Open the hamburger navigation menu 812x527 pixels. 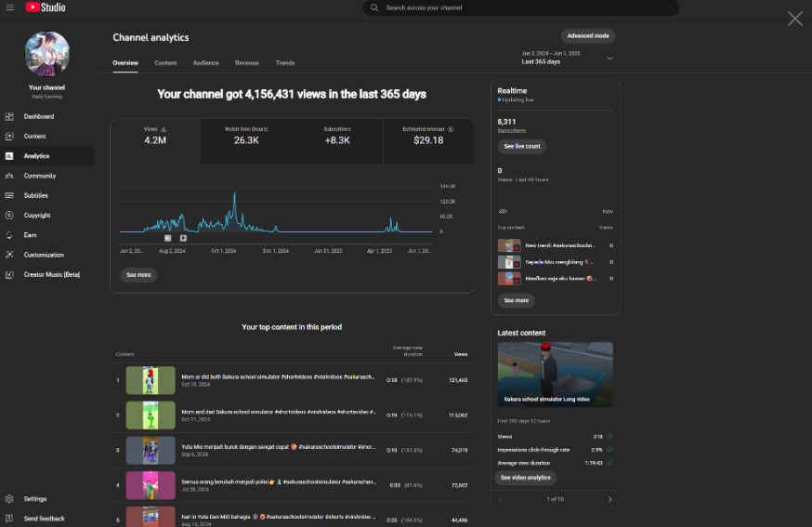[10, 7]
